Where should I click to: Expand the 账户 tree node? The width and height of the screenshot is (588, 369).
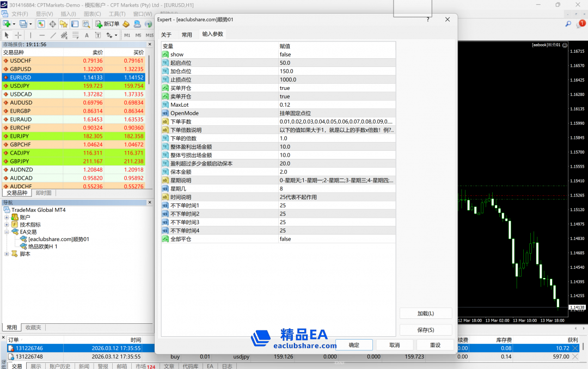(7, 217)
